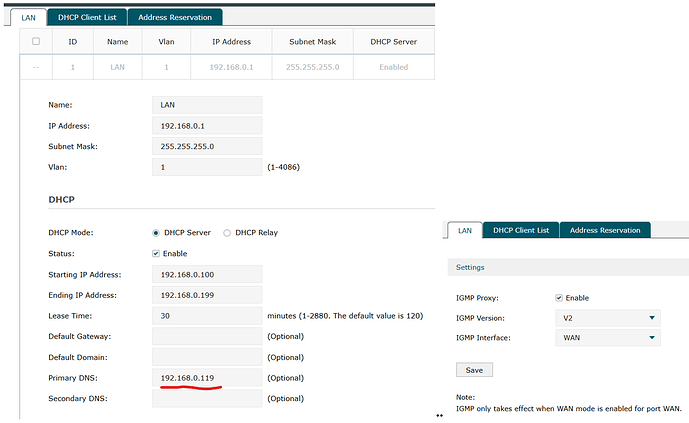Open the DHCP Client List tab in the IGMP panel
The image size is (689, 423).
(x=521, y=230)
